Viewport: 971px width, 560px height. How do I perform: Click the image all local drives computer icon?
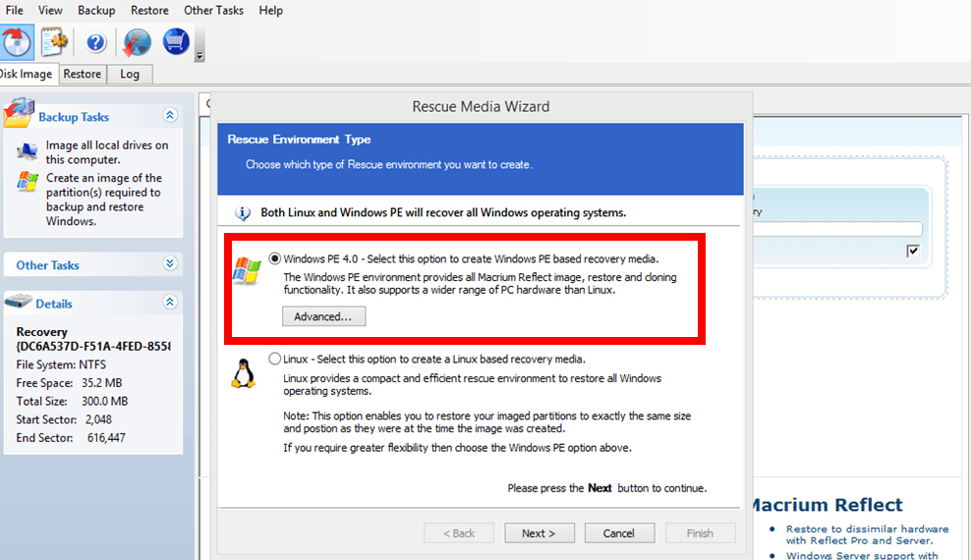[x=28, y=152]
